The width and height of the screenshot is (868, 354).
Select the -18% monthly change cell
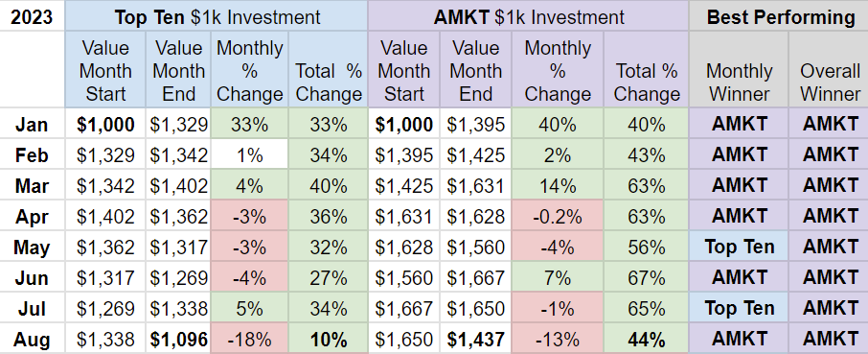click(250, 339)
